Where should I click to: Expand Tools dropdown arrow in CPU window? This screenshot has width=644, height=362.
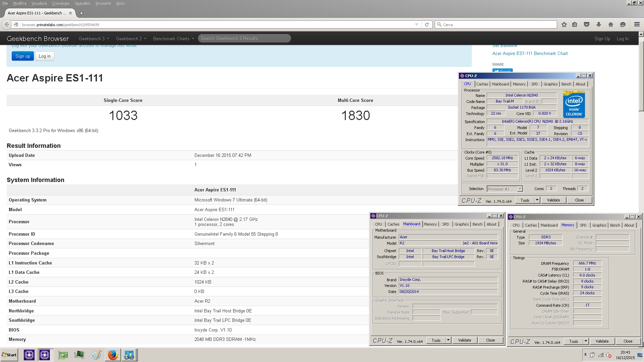pos(537,200)
